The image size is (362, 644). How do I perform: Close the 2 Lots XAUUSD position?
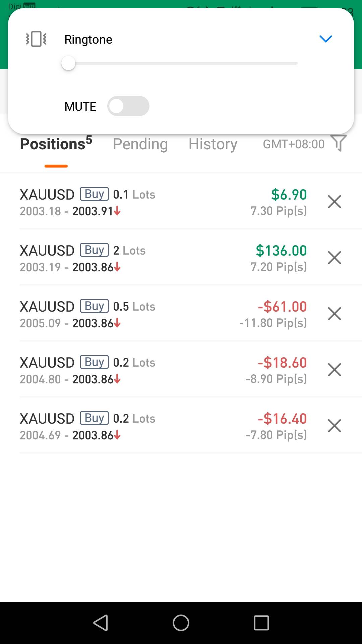334,258
